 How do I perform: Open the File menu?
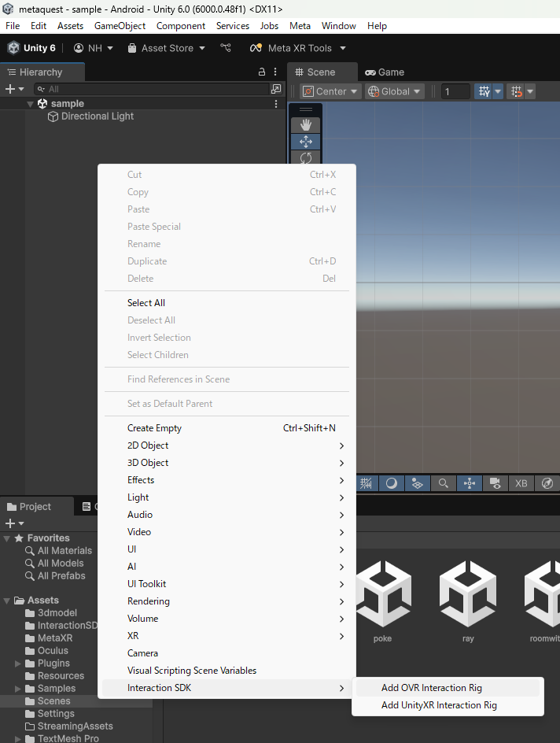(x=13, y=26)
